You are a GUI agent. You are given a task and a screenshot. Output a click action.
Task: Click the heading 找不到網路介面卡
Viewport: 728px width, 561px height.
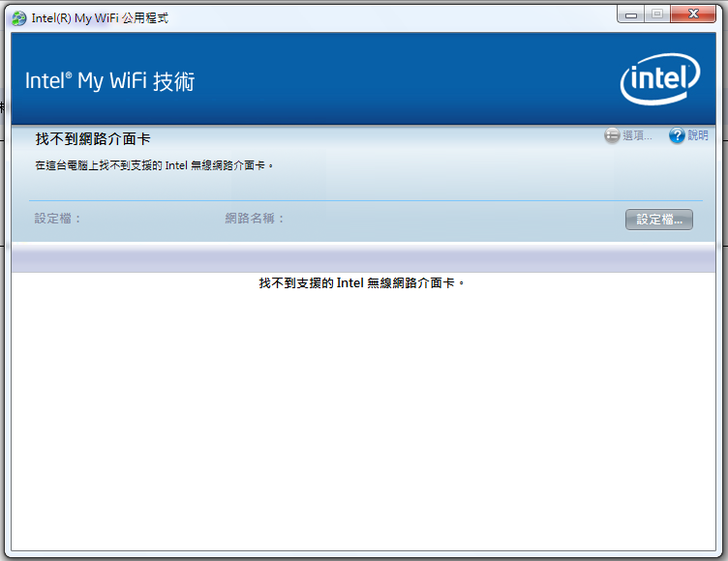tap(93, 138)
